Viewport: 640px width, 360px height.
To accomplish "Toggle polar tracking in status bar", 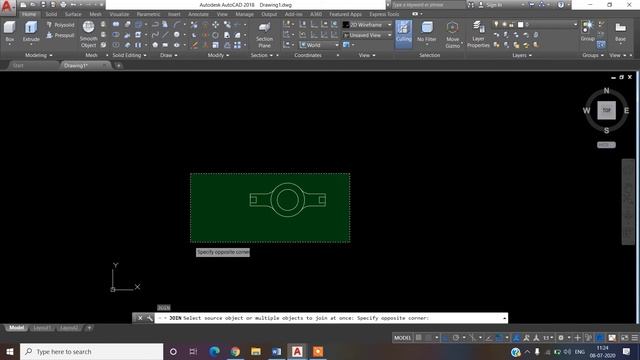I will click(x=456, y=338).
